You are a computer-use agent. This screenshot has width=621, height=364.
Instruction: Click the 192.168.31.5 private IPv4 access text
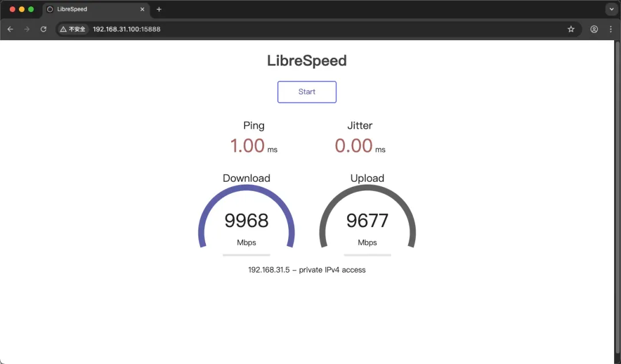click(x=307, y=270)
